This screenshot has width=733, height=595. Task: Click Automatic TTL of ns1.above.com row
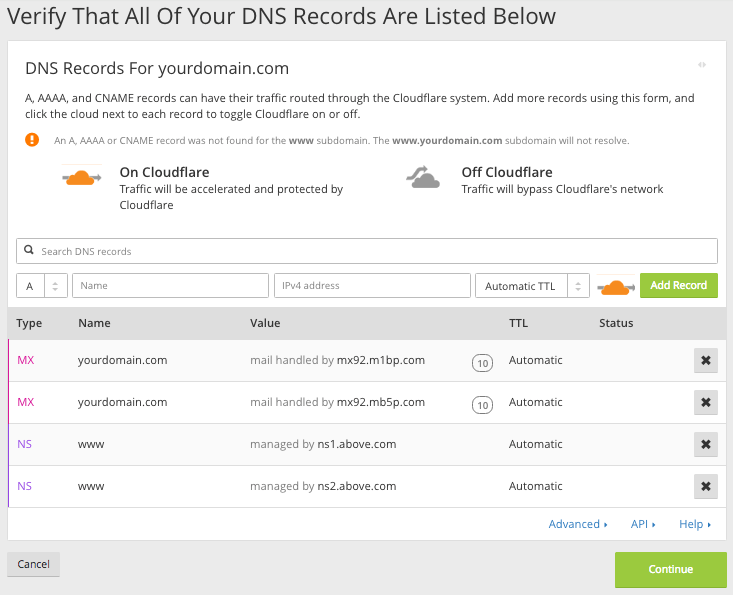tap(536, 444)
